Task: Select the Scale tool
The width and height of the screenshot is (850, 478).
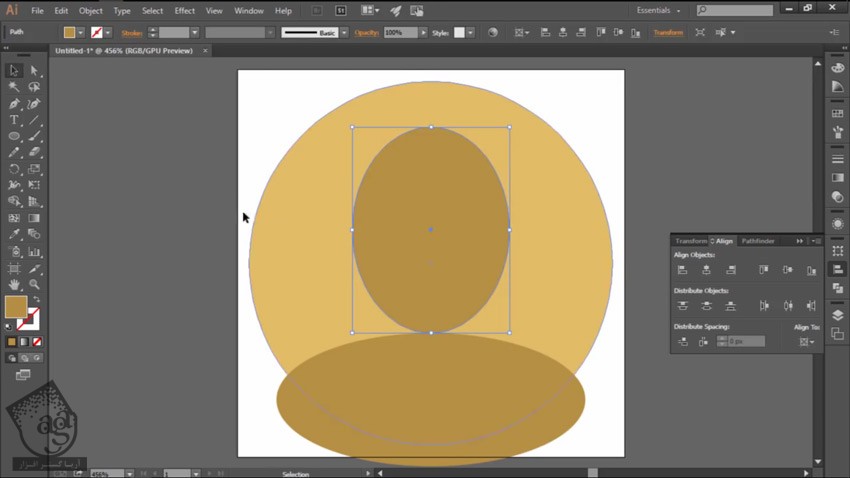Action: point(34,169)
